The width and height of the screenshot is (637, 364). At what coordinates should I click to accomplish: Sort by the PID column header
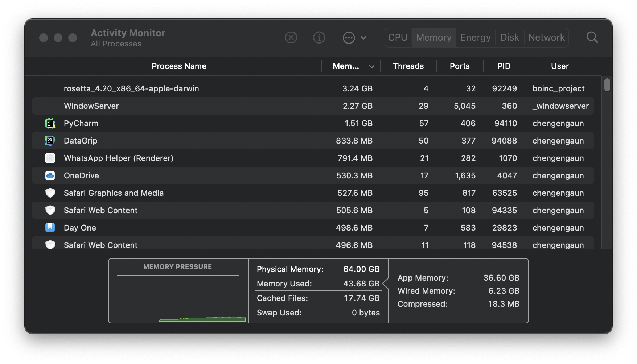[x=504, y=66]
